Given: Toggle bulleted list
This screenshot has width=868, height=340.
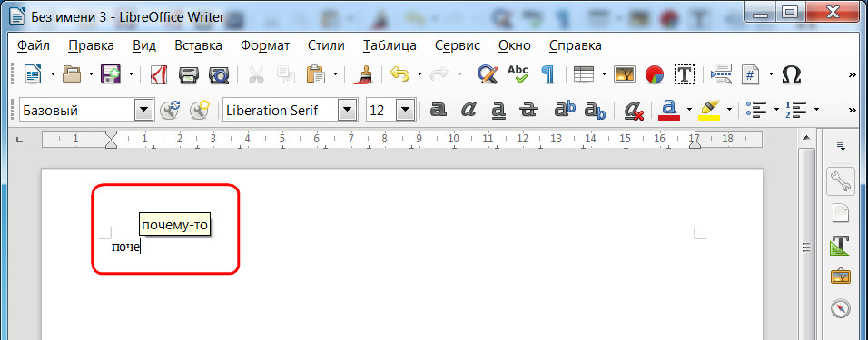Looking at the screenshot, I should (x=755, y=110).
